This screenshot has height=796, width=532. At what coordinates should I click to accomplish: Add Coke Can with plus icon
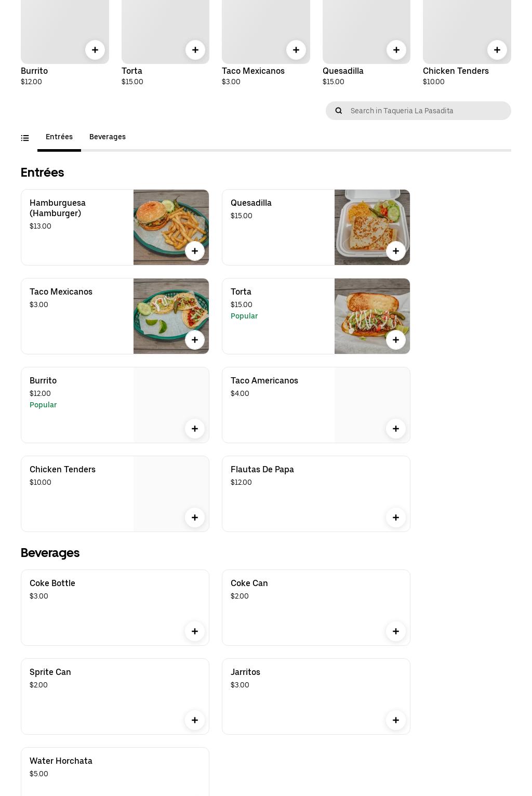(396, 631)
